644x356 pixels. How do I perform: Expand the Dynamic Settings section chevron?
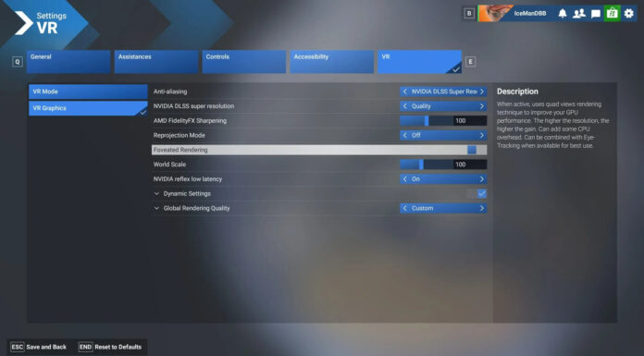pos(156,193)
